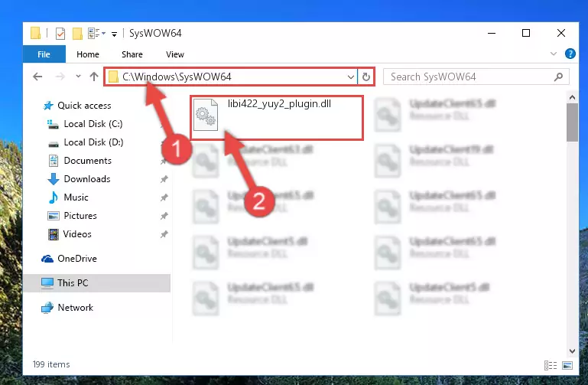Select Quick access in the navigation pane

(84, 106)
